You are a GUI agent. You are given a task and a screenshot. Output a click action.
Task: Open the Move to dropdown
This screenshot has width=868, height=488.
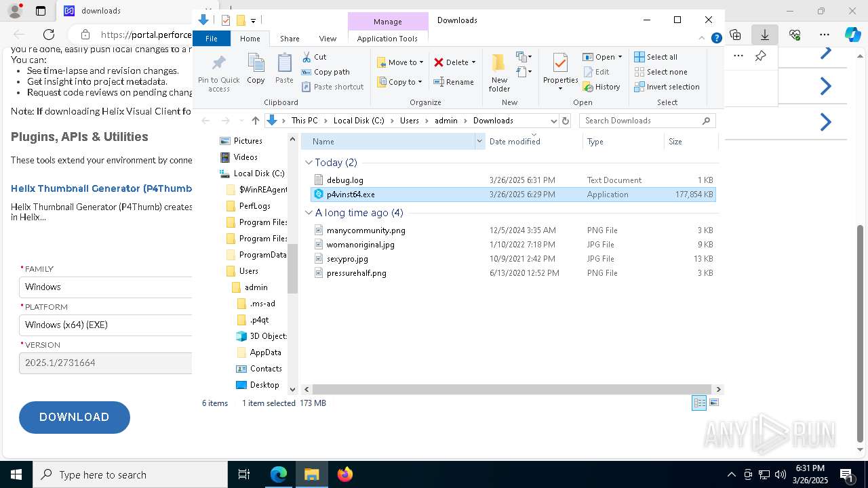coord(400,62)
